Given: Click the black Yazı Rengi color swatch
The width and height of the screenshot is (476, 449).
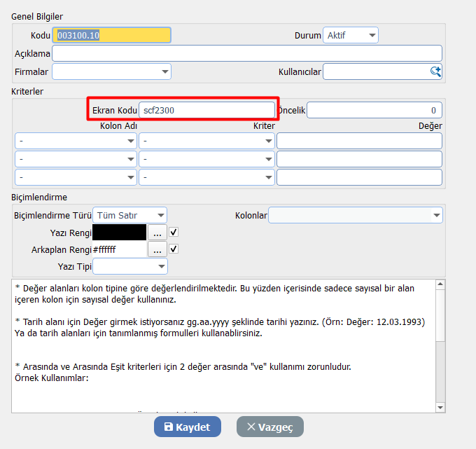Looking at the screenshot, I should tap(119, 232).
